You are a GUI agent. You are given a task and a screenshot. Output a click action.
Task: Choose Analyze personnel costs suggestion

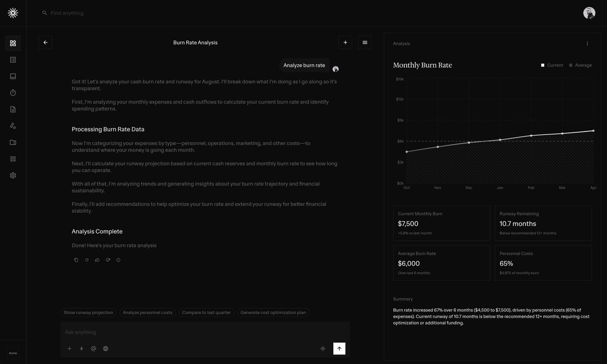[147, 312]
